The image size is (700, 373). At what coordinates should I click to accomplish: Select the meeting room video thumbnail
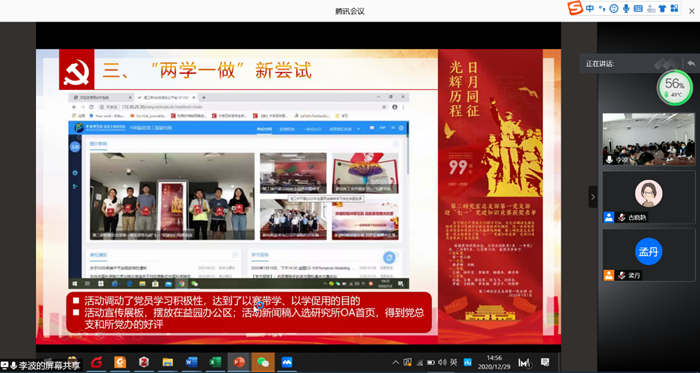click(649, 139)
